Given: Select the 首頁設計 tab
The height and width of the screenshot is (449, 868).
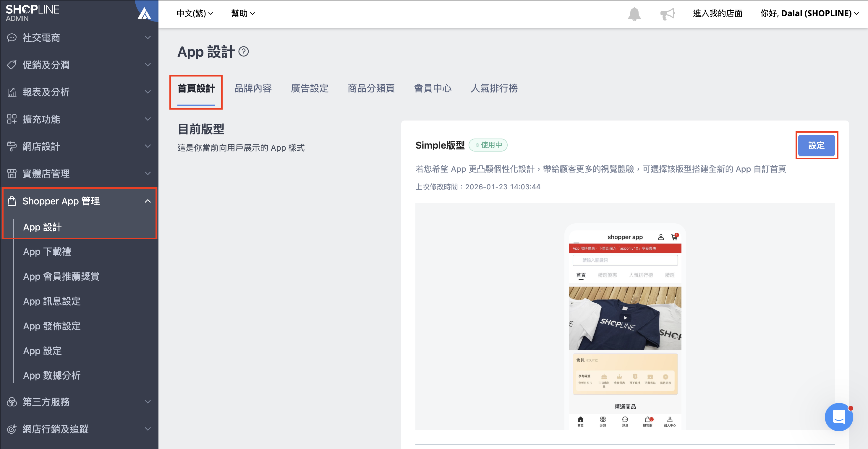Looking at the screenshot, I should (196, 89).
